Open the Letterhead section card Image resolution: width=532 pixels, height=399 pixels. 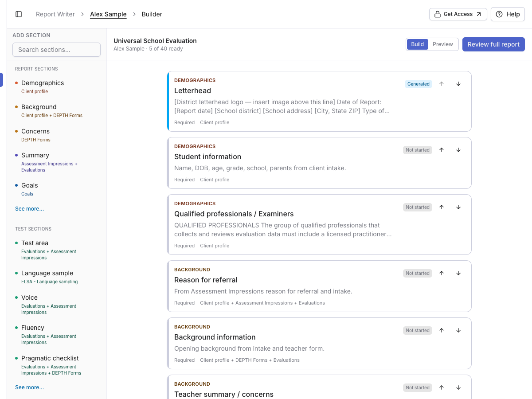click(319, 102)
